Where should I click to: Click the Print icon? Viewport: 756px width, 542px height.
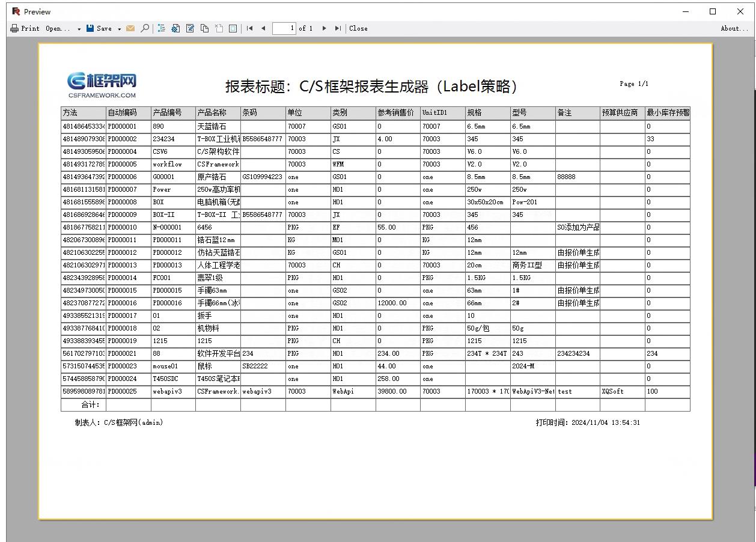tap(13, 28)
